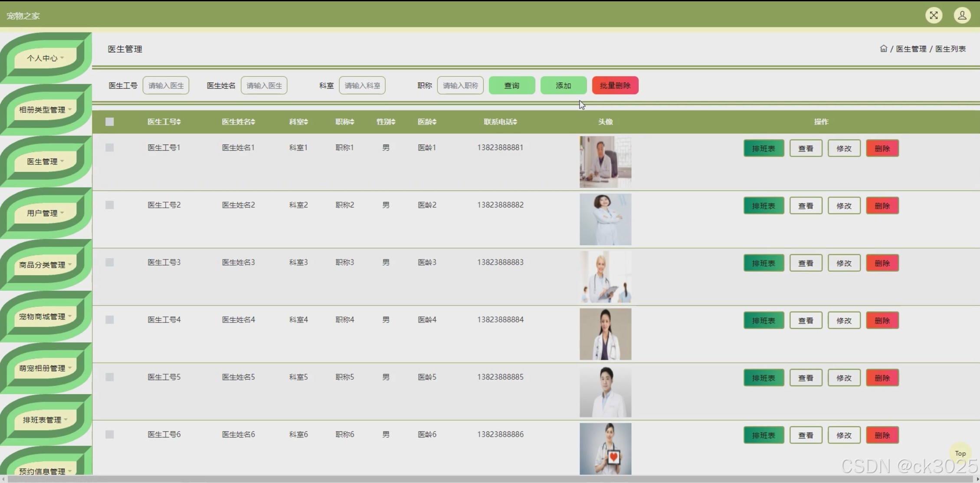
Task: Sort by 医生姓名 column arrows
Action: click(x=253, y=122)
